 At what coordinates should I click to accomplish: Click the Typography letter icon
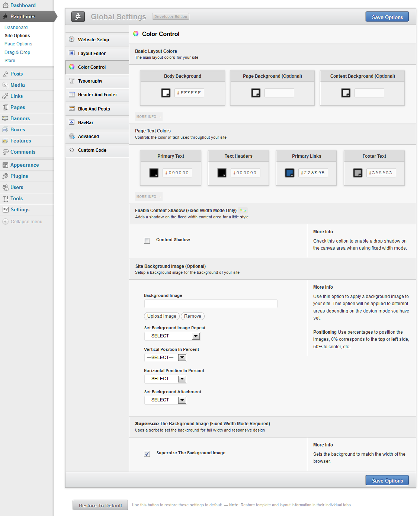(x=72, y=81)
